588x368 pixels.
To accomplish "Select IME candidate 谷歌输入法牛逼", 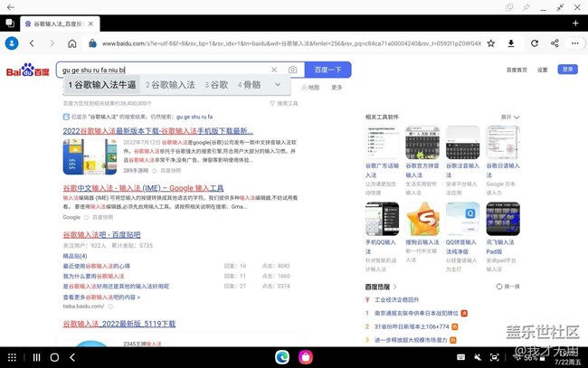I will pyautogui.click(x=102, y=85).
